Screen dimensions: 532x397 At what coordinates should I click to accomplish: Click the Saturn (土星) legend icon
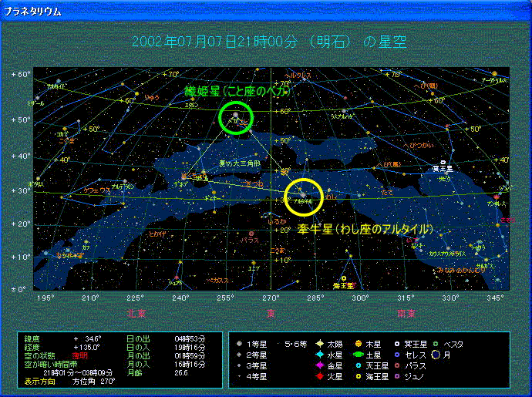point(359,355)
